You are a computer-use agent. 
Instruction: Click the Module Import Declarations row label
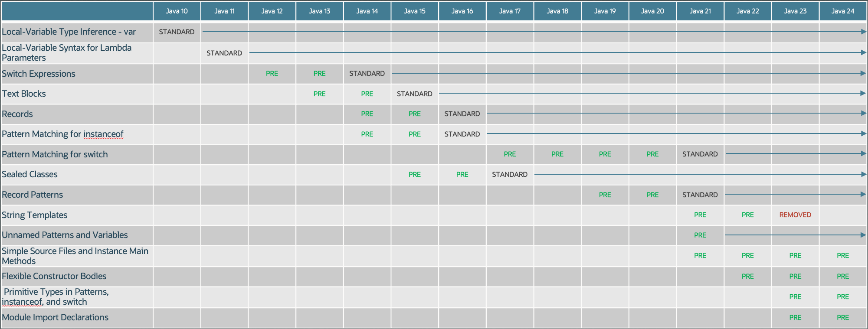[x=55, y=317]
